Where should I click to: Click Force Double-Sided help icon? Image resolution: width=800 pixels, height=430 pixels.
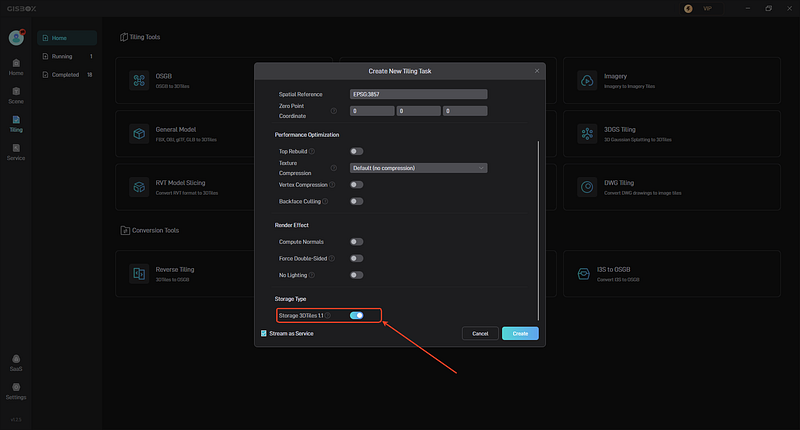[332, 258]
